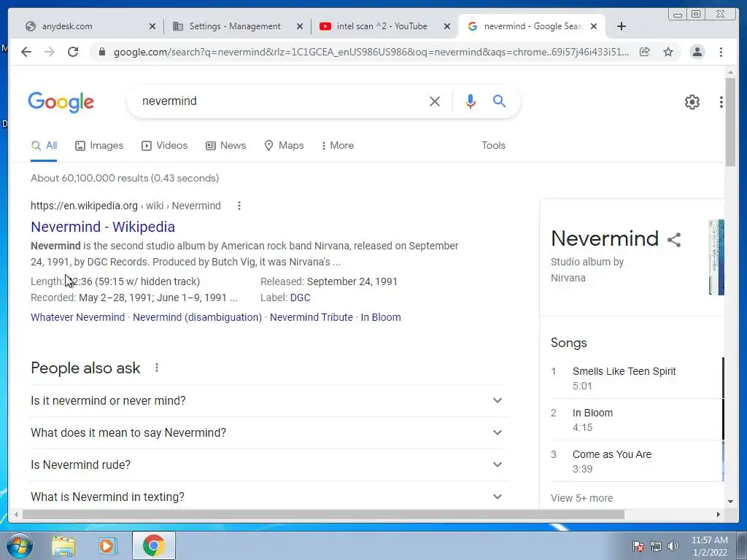This screenshot has height=560, width=747.
Task: Open the Nevermind Tribute sublink
Action: click(x=311, y=317)
